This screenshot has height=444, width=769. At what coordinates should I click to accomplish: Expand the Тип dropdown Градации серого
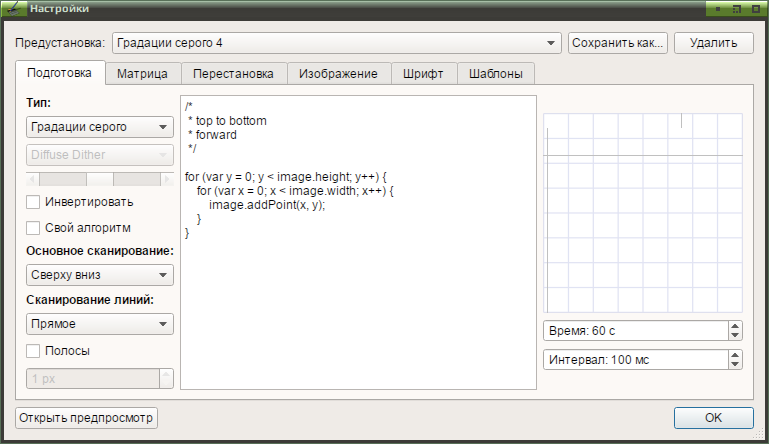(100, 127)
